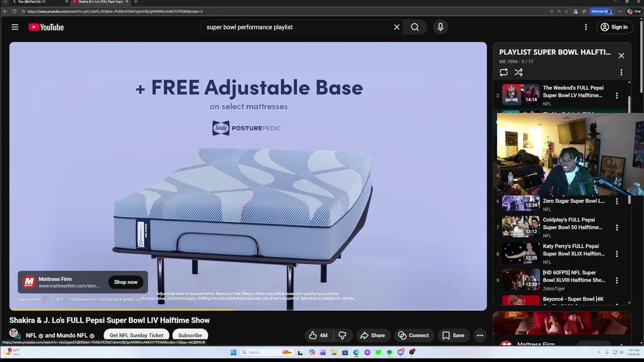The image size is (644, 362).
Task: Open the video title Shakira & J. Lo's FULL
Action: point(110,320)
